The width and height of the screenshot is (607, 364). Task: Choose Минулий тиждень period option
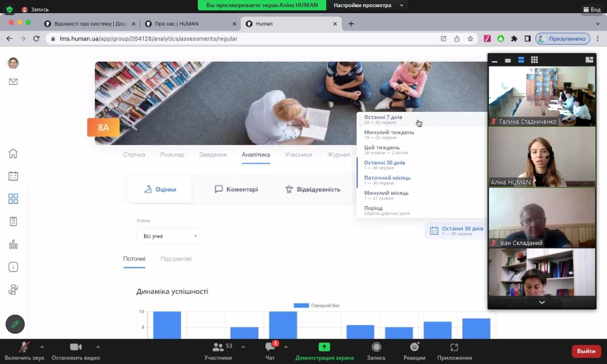click(x=422, y=134)
